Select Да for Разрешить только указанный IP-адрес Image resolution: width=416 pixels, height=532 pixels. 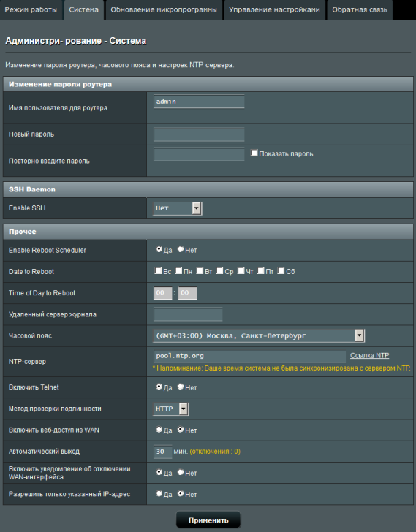(x=159, y=494)
